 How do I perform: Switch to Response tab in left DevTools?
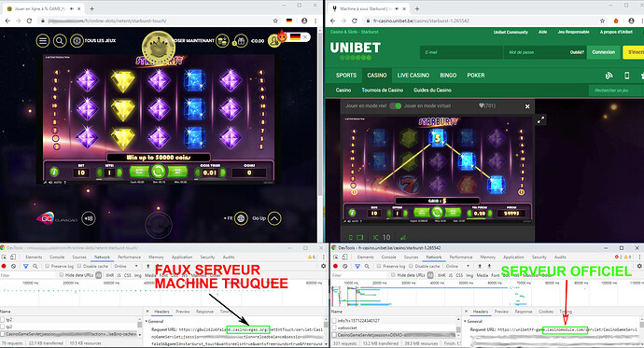(x=204, y=312)
